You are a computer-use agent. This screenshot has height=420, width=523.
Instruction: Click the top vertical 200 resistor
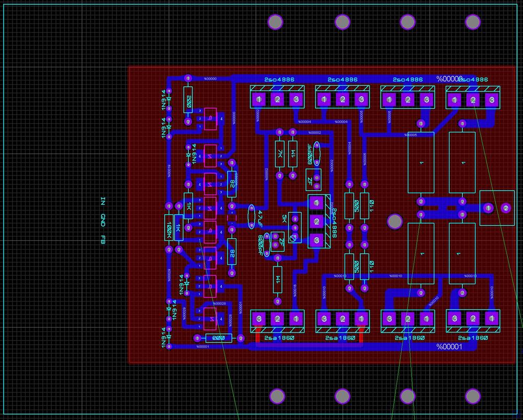pyautogui.click(x=188, y=100)
